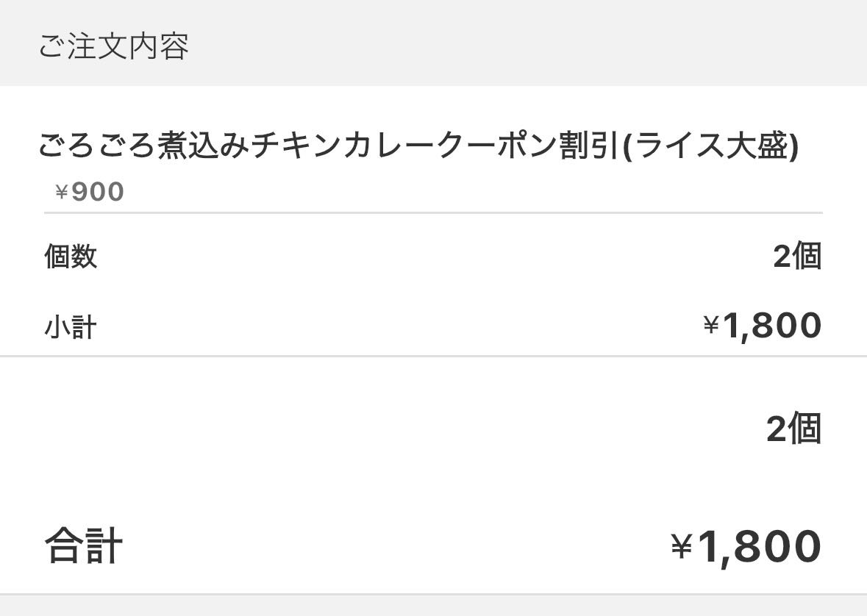
Task: Click the ご注文内容 section header
Action: pyautogui.click(x=114, y=46)
